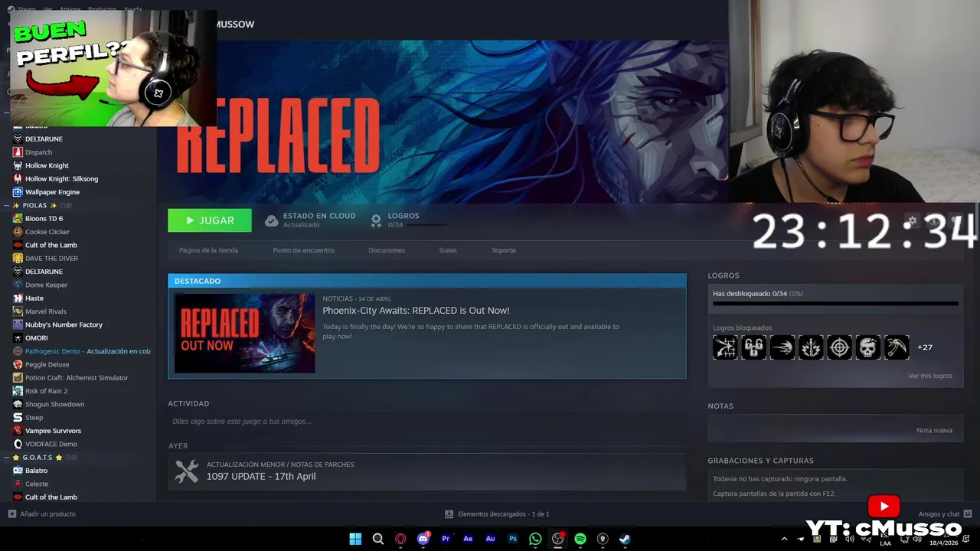Click the Risk of Rain 2 icon
Viewport: 980px width, 551px height.
[18, 391]
